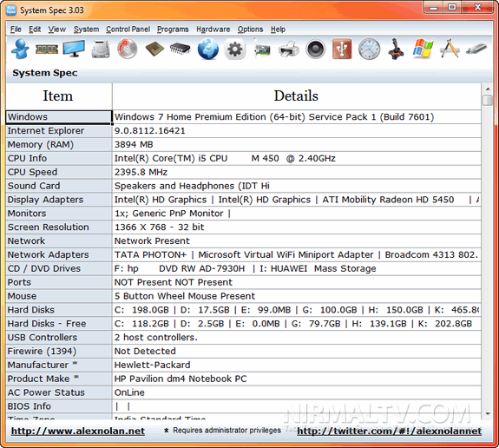Select the CD / DVD Drives label
This screenshot has width=499, height=448.
pyautogui.click(x=58, y=269)
